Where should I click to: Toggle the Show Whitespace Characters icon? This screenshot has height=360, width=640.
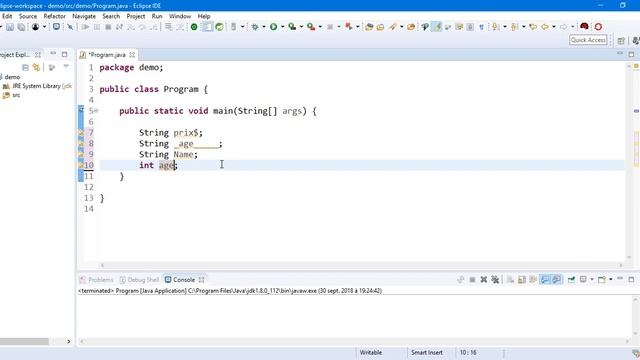(x=482, y=27)
